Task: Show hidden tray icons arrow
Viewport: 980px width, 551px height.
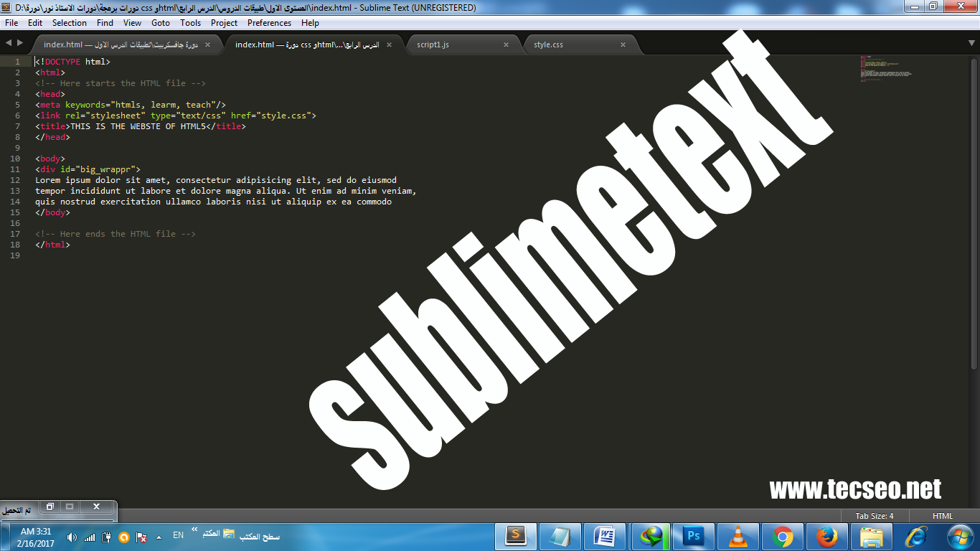Action: [x=159, y=537]
